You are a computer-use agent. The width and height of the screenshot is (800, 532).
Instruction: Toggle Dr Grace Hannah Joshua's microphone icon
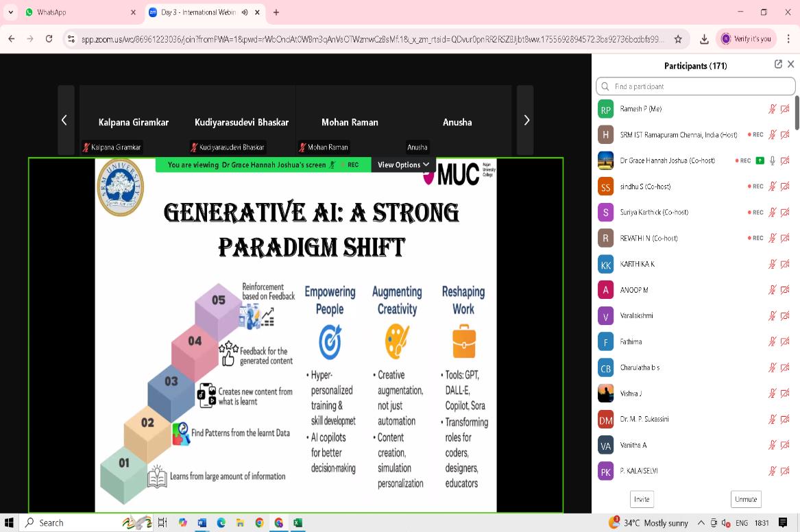[773, 160]
